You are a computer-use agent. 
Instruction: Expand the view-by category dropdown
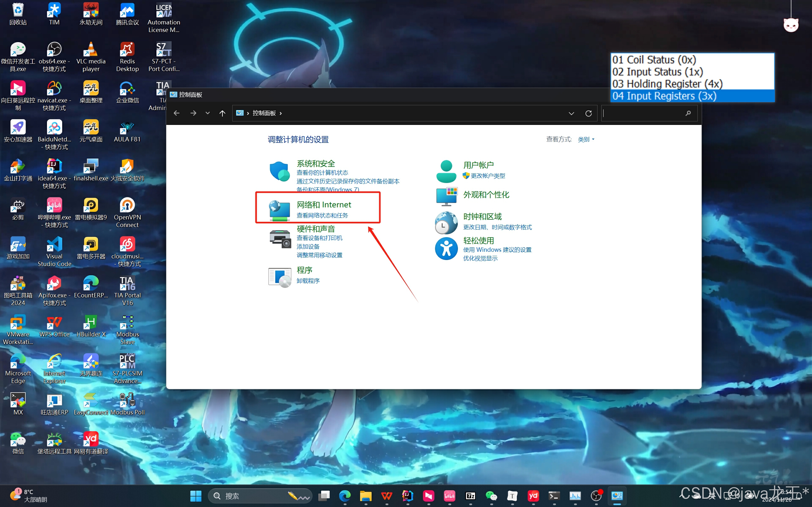click(x=586, y=140)
